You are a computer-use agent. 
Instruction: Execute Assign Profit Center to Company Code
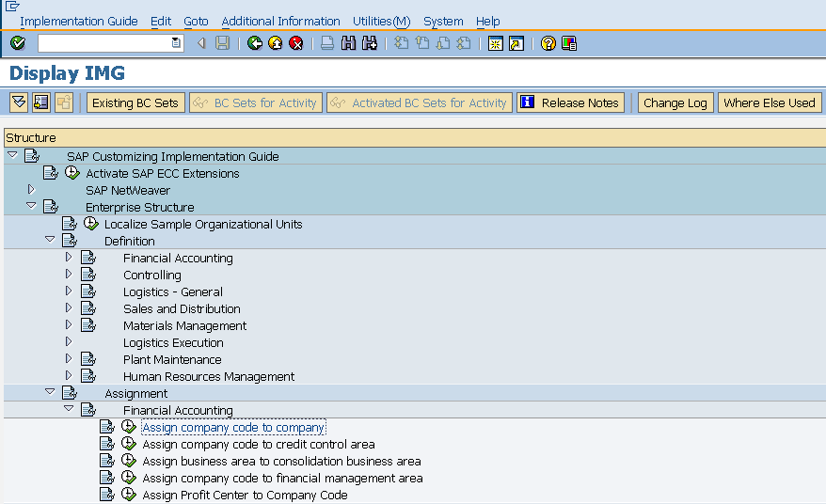point(129,494)
